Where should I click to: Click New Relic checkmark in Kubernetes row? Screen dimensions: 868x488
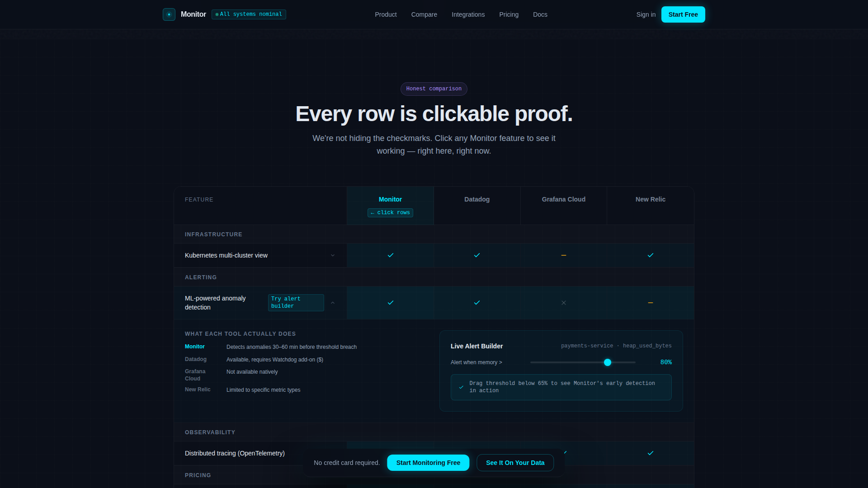click(651, 255)
